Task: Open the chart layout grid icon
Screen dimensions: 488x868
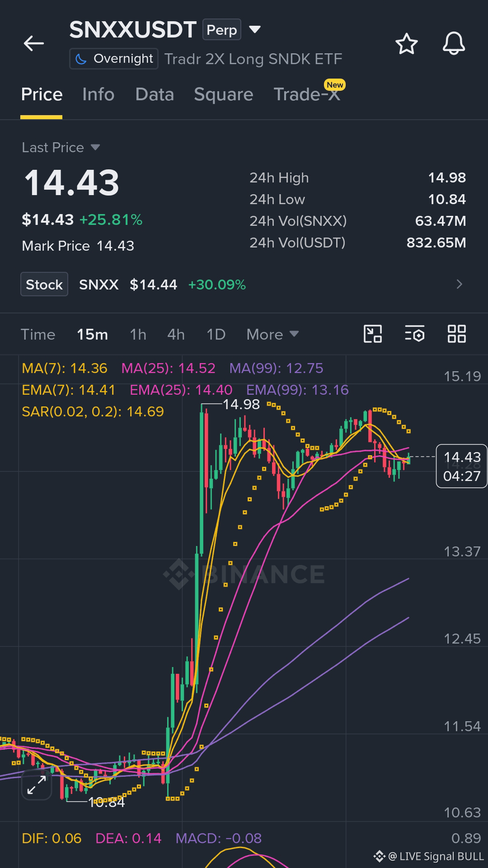Action: pos(456,334)
